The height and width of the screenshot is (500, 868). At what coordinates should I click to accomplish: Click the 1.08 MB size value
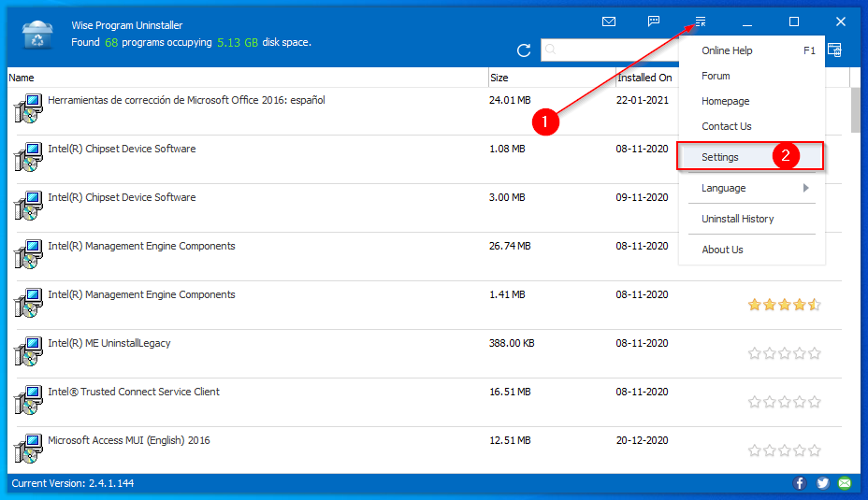(507, 149)
